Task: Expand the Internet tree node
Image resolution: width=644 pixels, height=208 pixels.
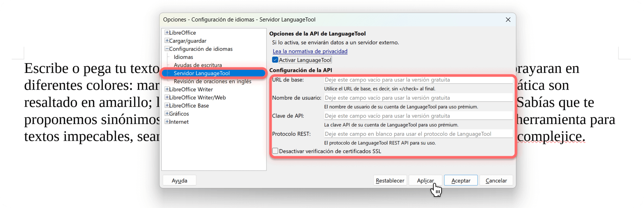Action: pyautogui.click(x=167, y=122)
